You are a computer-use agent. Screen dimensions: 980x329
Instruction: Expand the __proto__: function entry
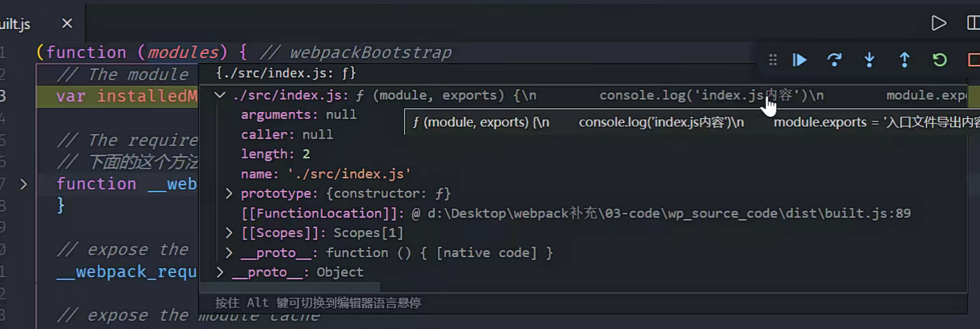click(x=229, y=253)
